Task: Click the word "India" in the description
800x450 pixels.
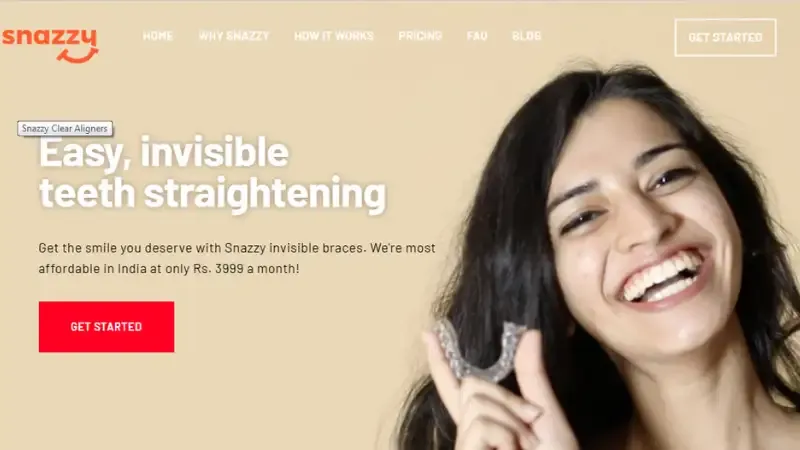Action: (132, 268)
